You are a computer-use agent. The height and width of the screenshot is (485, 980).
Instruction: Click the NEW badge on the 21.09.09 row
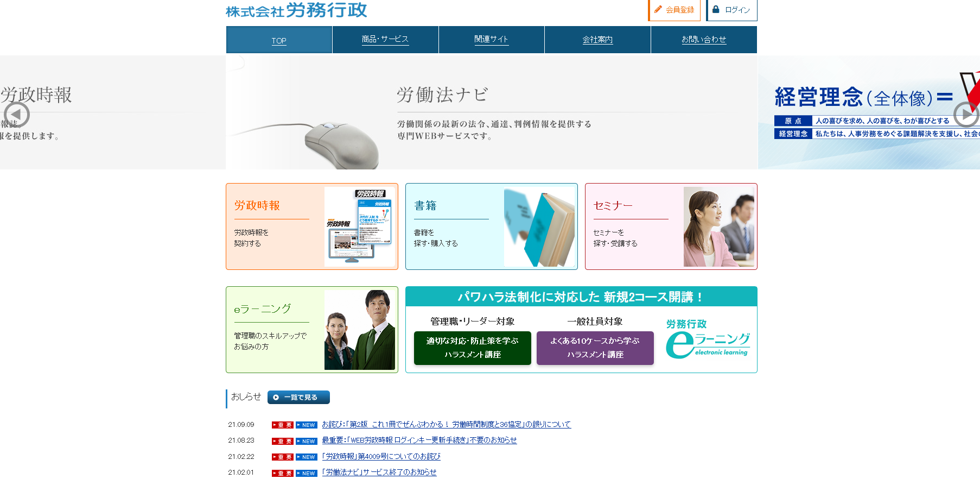[307, 425]
